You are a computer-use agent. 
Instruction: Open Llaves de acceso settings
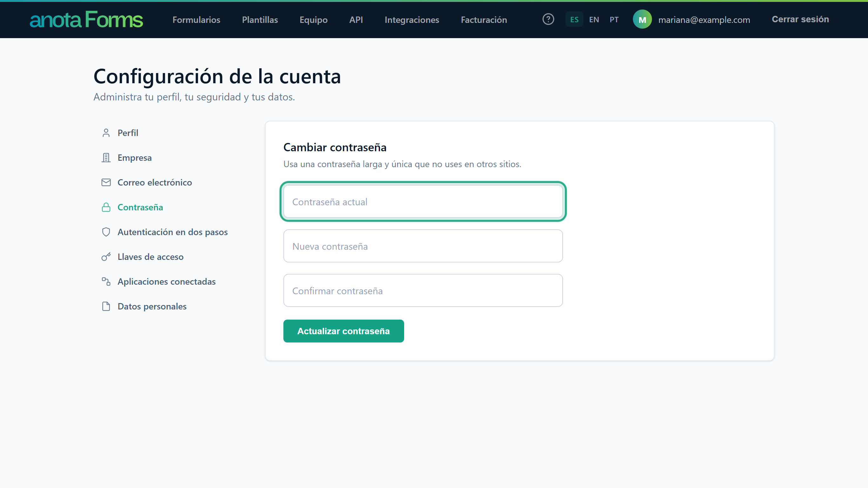174,257
